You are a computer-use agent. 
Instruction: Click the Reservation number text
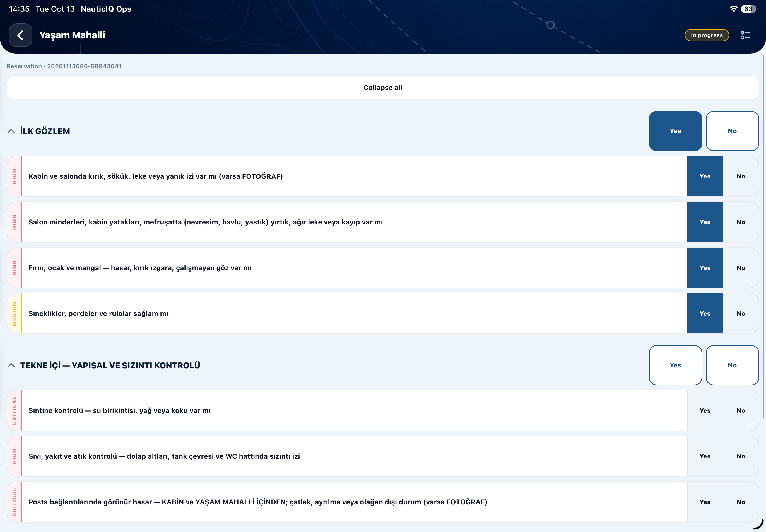[64, 66]
